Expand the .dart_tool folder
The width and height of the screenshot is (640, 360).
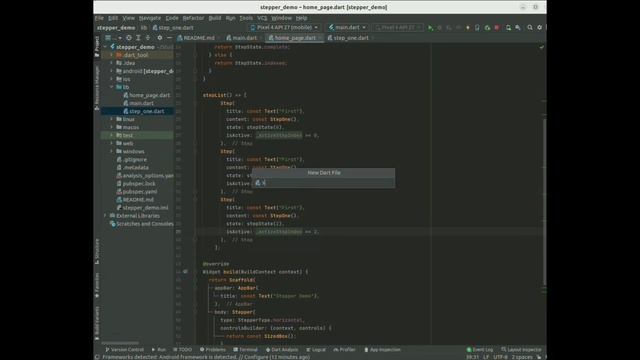point(111,55)
